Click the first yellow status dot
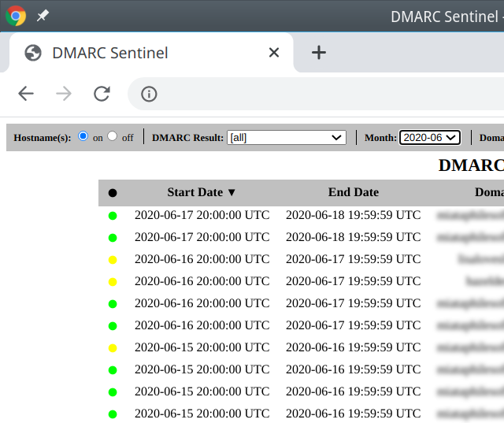 pyautogui.click(x=113, y=259)
